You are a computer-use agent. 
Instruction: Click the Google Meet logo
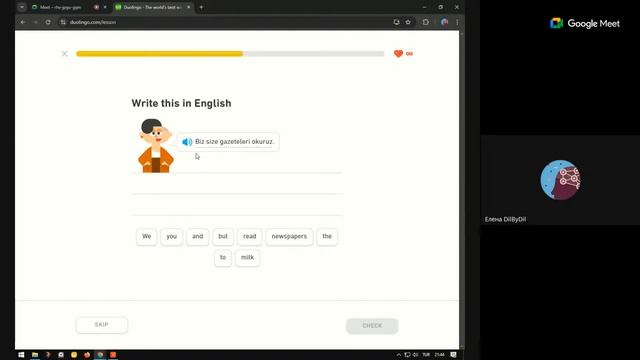(585, 24)
